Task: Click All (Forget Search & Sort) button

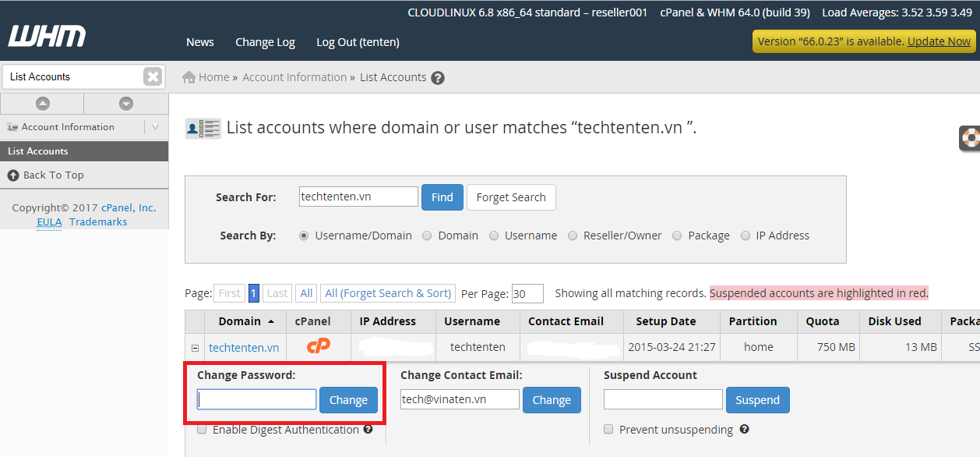Action: point(388,293)
